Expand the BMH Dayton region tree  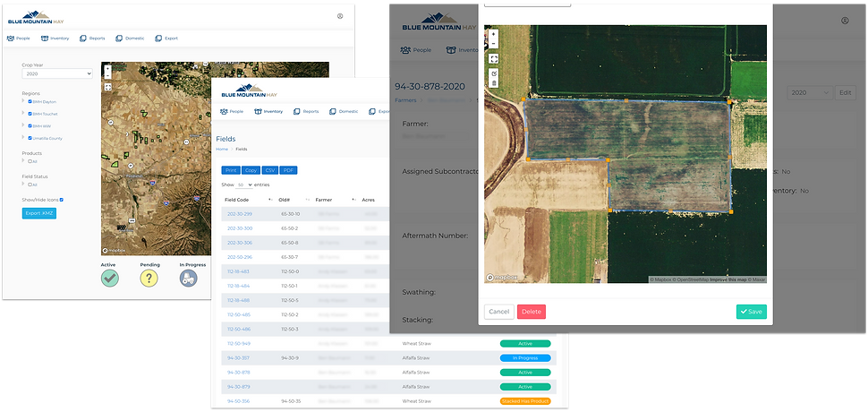click(x=23, y=101)
